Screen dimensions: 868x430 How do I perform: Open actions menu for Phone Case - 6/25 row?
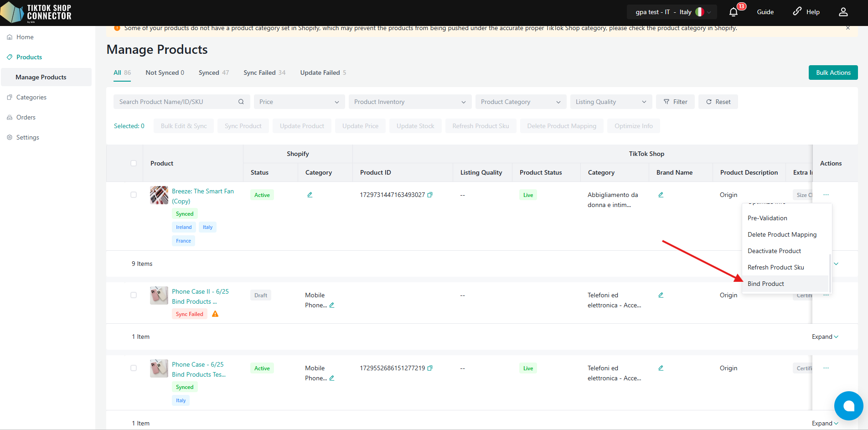pyautogui.click(x=826, y=368)
